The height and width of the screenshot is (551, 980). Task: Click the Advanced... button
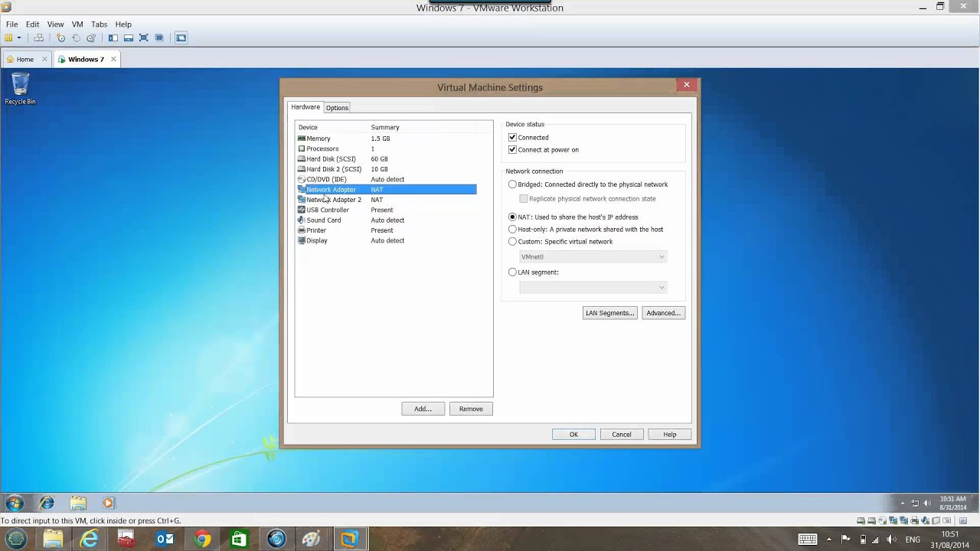(663, 313)
